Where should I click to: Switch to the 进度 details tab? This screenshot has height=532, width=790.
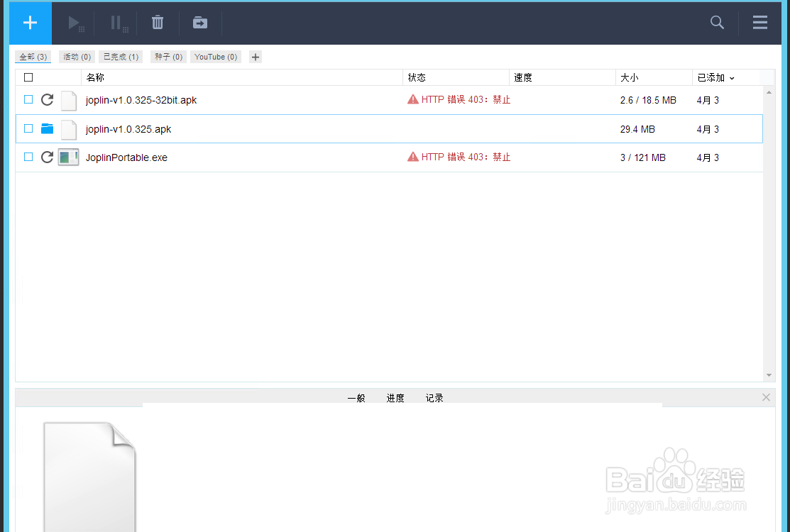(x=395, y=398)
